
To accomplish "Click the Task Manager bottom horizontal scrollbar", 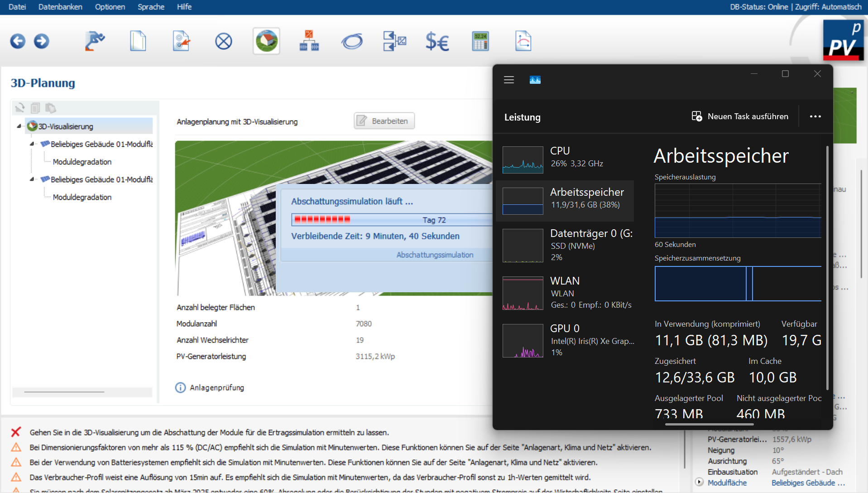I will tap(709, 425).
